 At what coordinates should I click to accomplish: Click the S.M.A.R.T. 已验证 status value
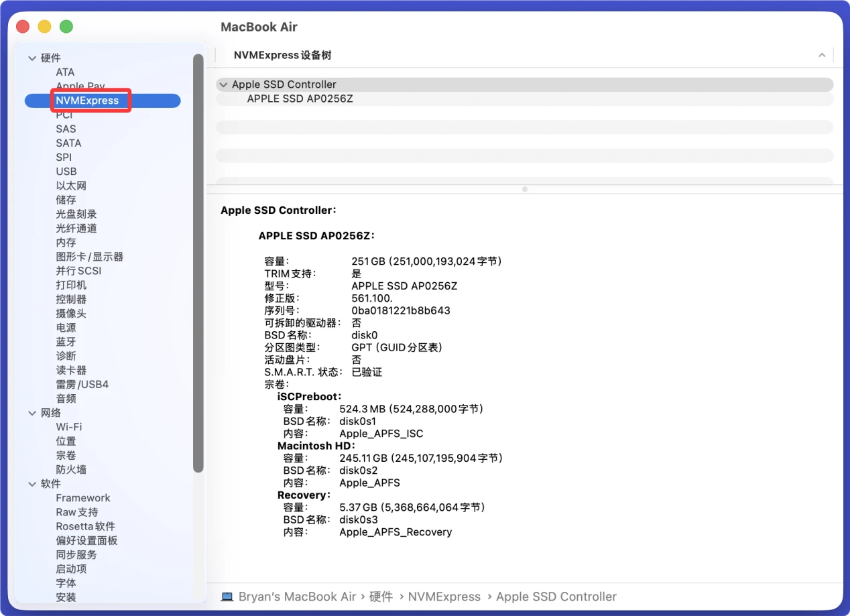coord(367,372)
